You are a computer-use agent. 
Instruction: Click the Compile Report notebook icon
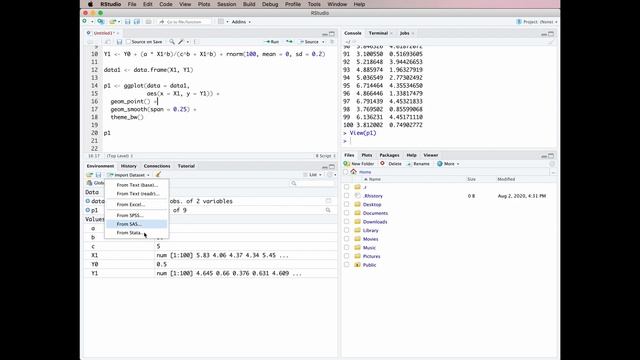(196, 42)
